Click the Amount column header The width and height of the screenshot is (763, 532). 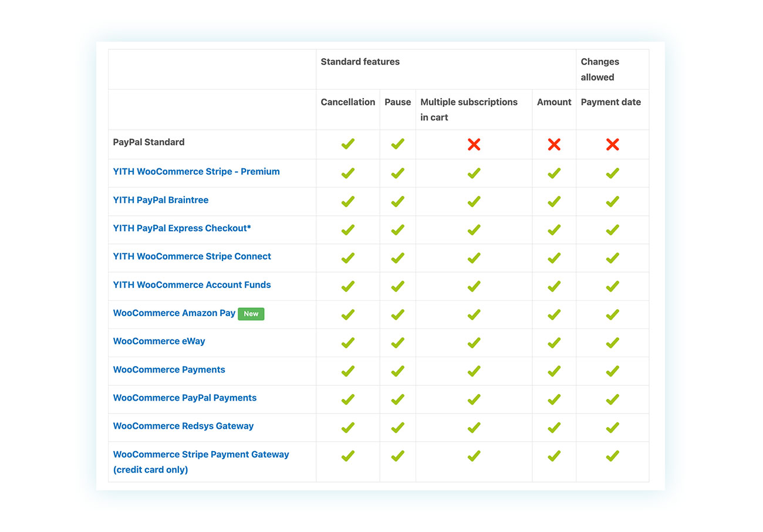pos(554,102)
